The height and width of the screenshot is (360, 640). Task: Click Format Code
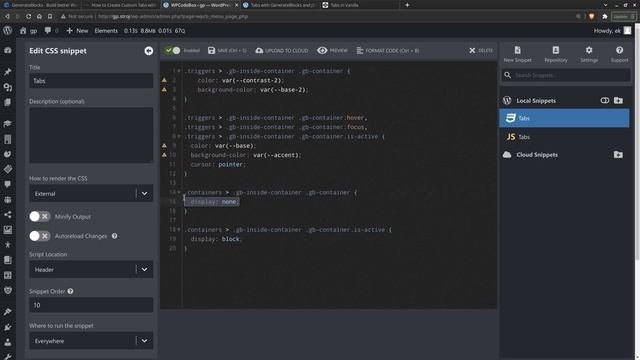tap(388, 50)
